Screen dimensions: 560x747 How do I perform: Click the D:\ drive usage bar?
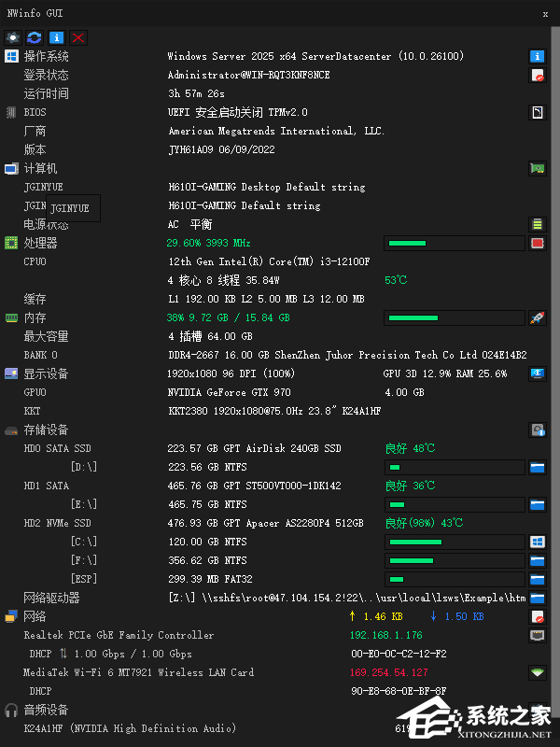tap(455, 468)
